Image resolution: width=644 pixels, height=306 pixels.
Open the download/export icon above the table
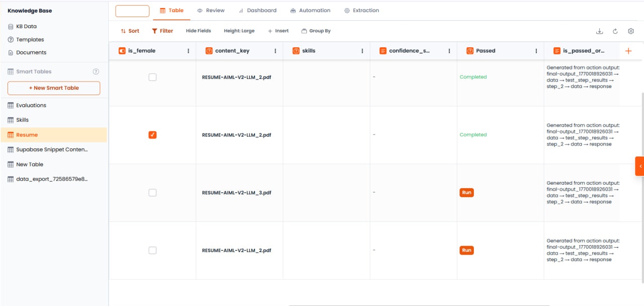[x=599, y=31]
